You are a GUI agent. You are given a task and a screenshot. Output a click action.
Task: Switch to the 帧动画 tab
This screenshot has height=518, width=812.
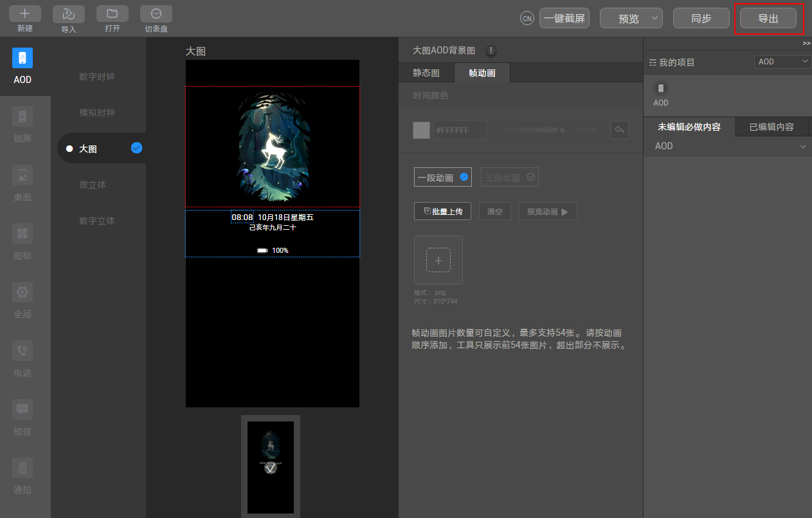pos(482,73)
